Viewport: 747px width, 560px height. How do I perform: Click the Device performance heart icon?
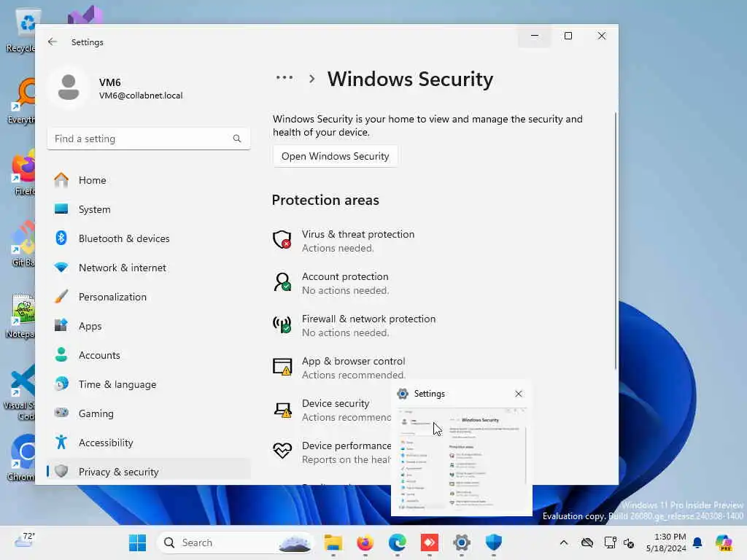click(282, 451)
